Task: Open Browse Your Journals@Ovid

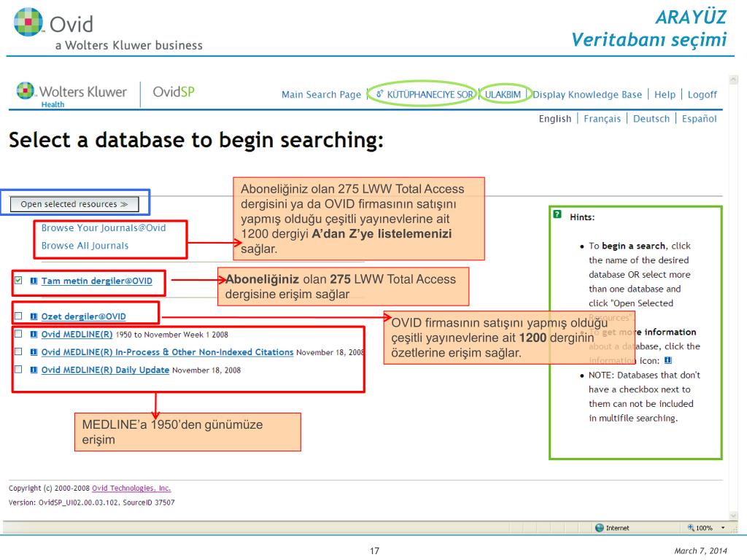Action: 104,227
